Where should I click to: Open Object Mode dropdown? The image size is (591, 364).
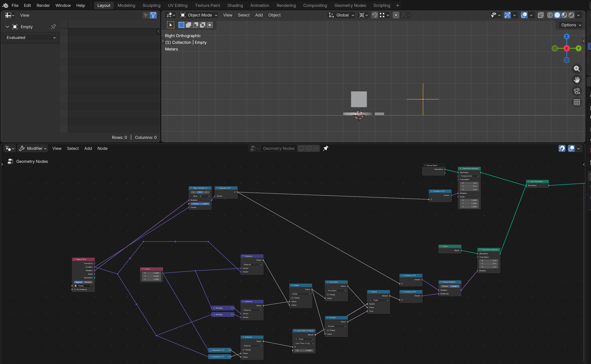point(199,15)
